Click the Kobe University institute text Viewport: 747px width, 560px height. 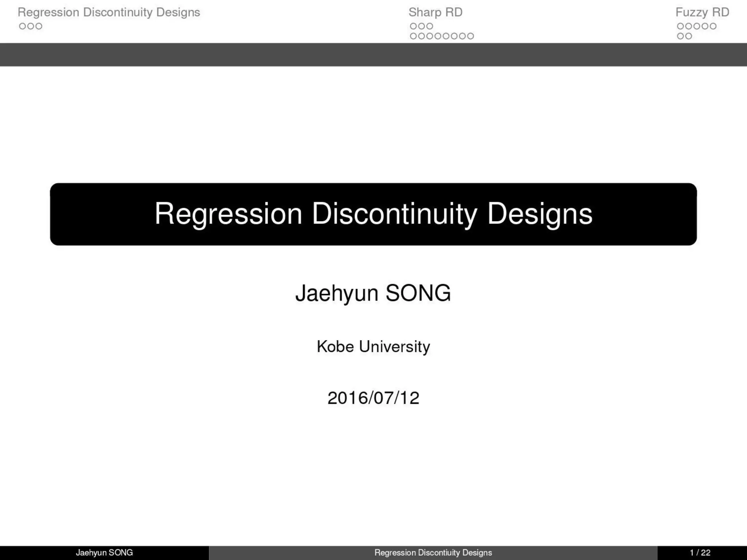(x=373, y=346)
